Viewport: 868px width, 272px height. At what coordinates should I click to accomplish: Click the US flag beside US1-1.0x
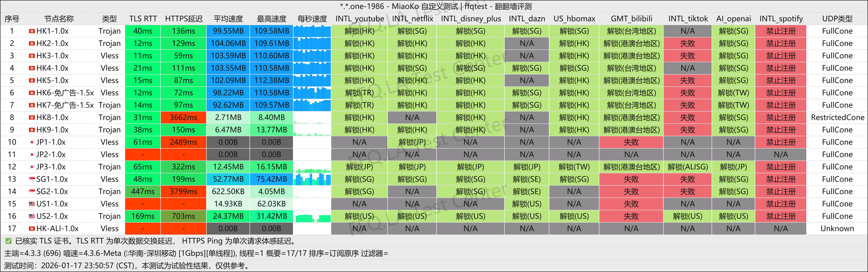tap(32, 204)
